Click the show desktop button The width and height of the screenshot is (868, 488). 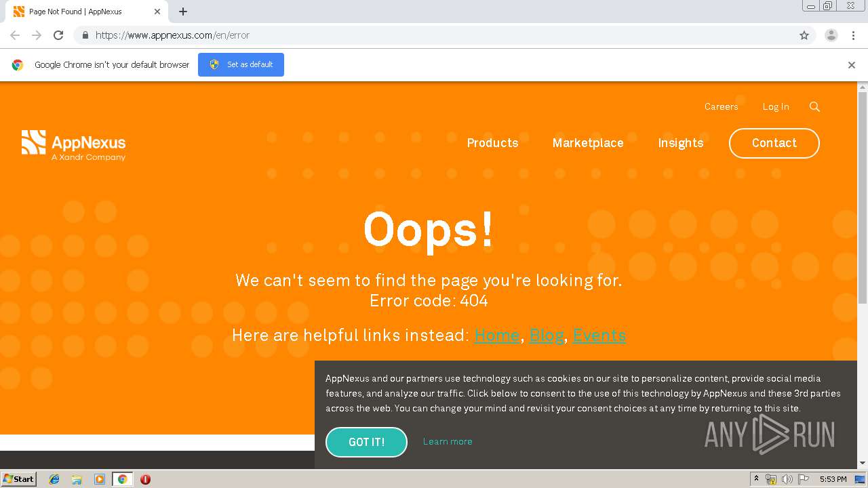[861, 479]
